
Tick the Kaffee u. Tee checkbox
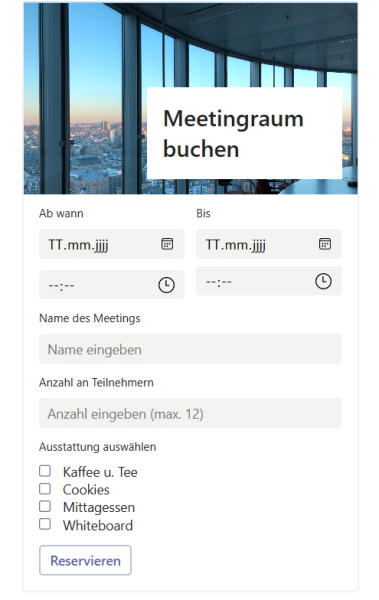(45, 471)
